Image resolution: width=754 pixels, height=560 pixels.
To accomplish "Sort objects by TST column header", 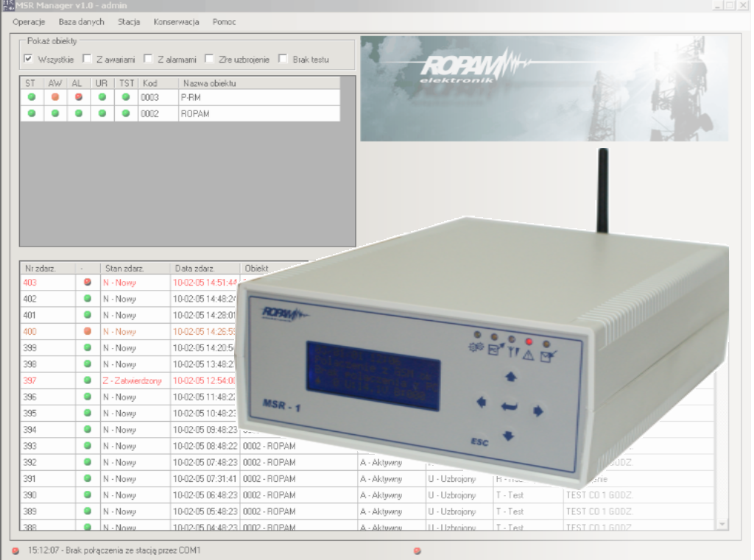I will pyautogui.click(x=127, y=83).
